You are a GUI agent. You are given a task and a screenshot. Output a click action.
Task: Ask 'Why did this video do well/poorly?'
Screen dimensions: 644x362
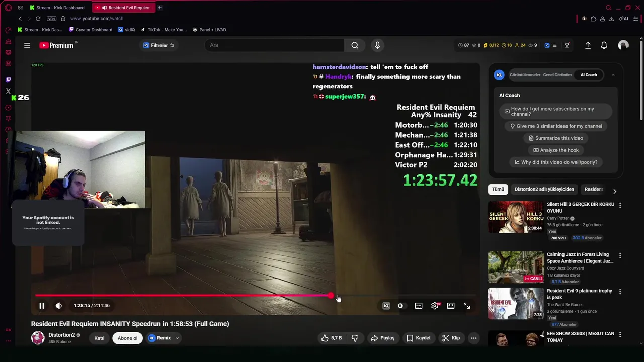pyautogui.click(x=555, y=162)
